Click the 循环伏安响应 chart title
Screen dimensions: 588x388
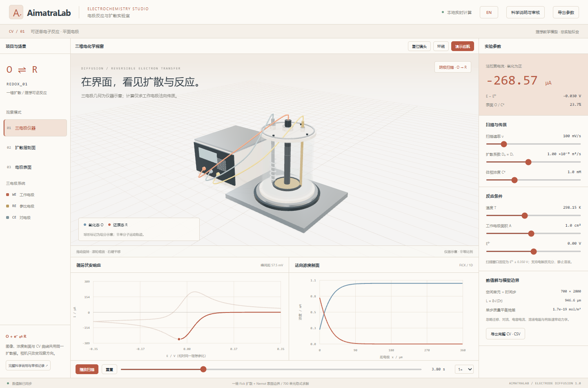pyautogui.click(x=89, y=265)
